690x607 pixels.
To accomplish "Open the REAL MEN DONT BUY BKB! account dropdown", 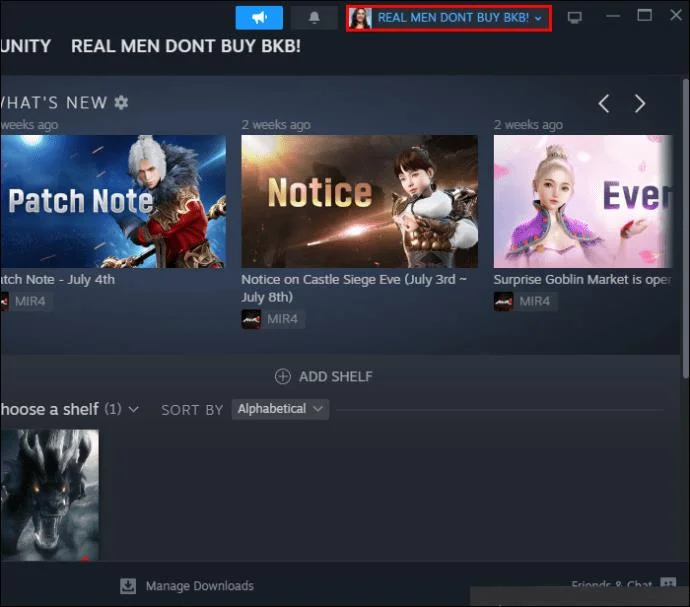I will pyautogui.click(x=449, y=18).
